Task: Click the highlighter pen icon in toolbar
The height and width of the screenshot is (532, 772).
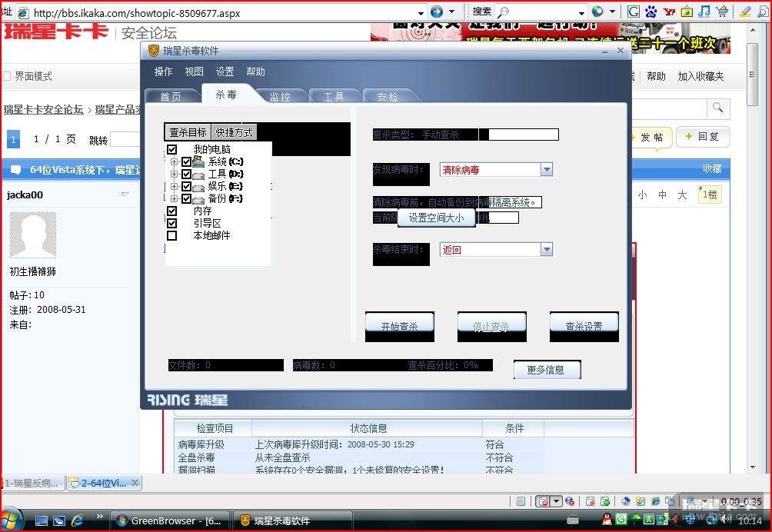Action: tap(745, 11)
